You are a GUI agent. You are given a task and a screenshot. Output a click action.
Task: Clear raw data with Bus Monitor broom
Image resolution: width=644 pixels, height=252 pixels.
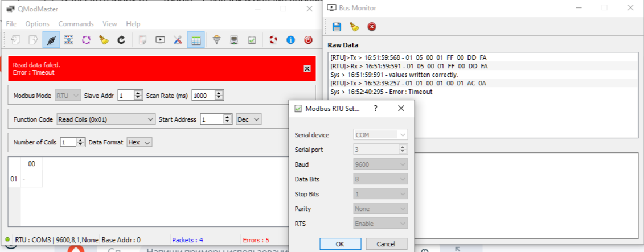(354, 27)
